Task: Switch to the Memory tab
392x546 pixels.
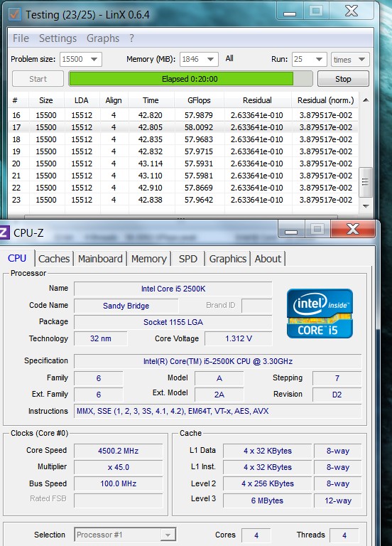Action: 149,259
